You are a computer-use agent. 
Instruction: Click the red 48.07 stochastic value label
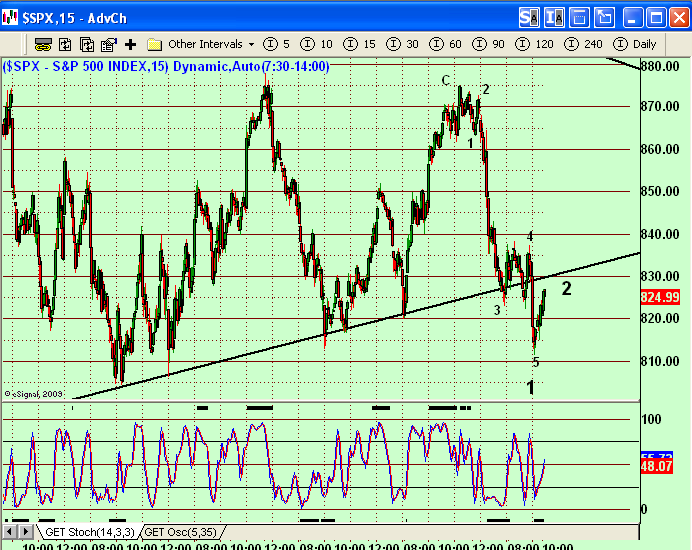[656, 467]
